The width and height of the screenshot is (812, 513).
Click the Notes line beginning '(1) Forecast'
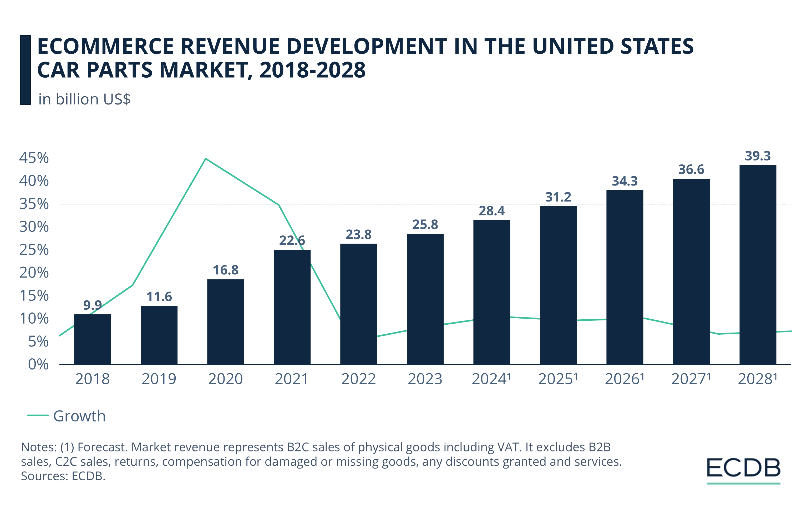(316, 447)
